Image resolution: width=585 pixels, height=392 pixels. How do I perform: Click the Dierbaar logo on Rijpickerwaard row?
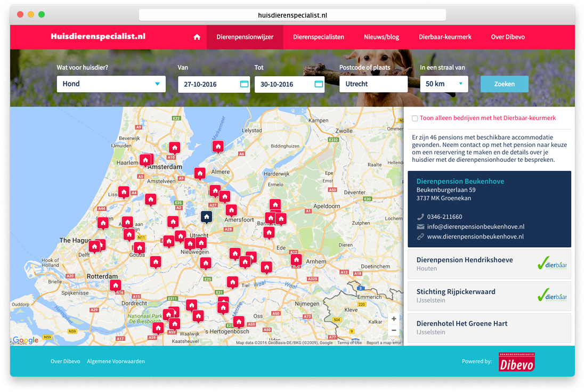[552, 296]
